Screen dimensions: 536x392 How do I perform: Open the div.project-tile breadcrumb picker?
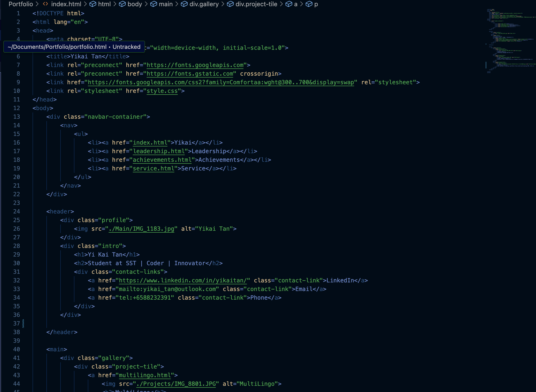[256, 4]
